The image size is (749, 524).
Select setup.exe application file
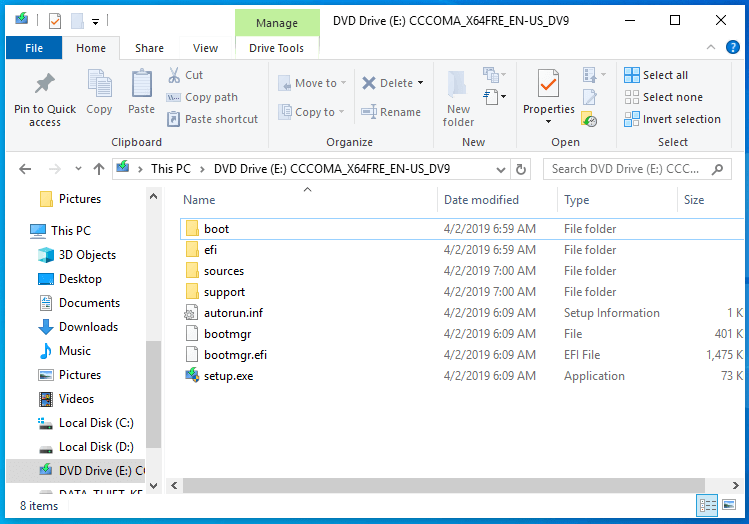coord(228,376)
